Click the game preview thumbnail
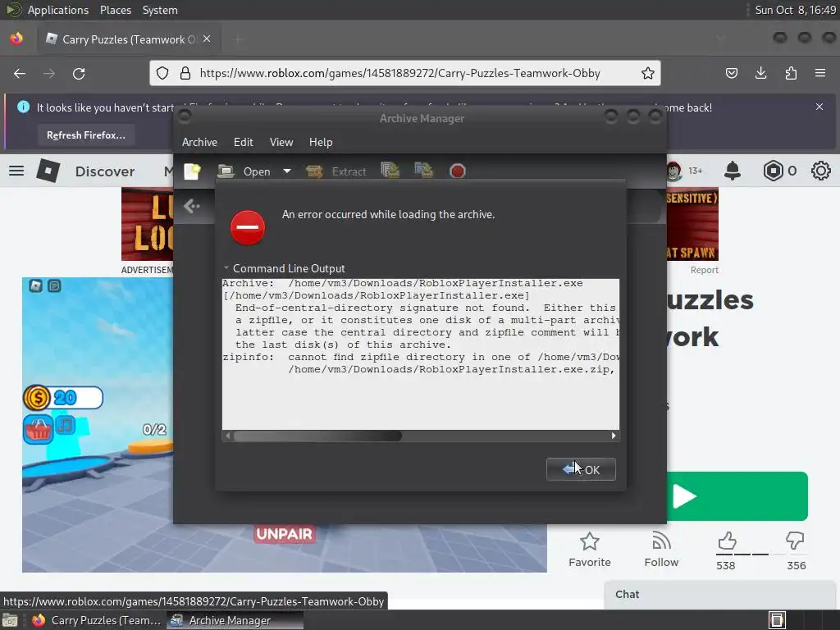 point(97,424)
